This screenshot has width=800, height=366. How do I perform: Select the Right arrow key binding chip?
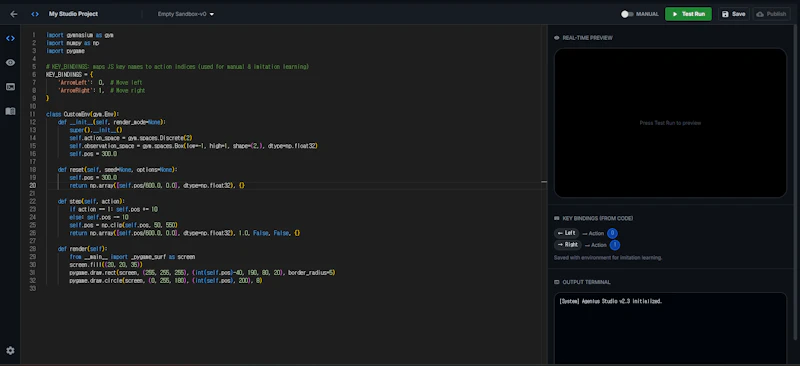[568, 245]
